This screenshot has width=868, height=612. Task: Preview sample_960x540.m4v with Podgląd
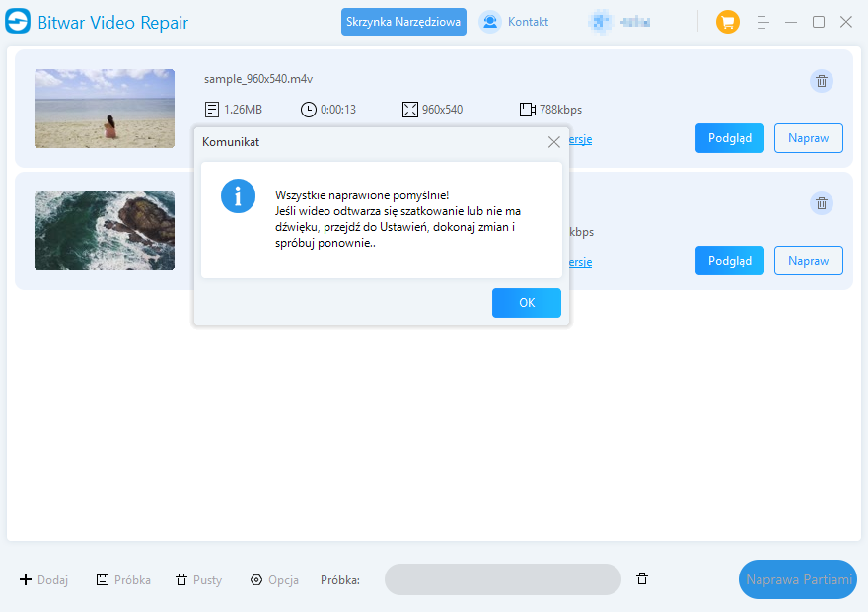tap(730, 138)
